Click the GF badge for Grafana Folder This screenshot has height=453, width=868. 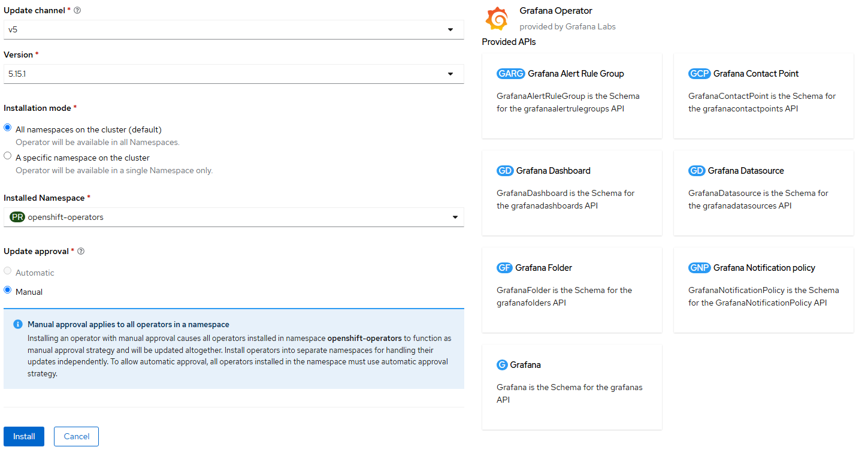pyautogui.click(x=505, y=267)
